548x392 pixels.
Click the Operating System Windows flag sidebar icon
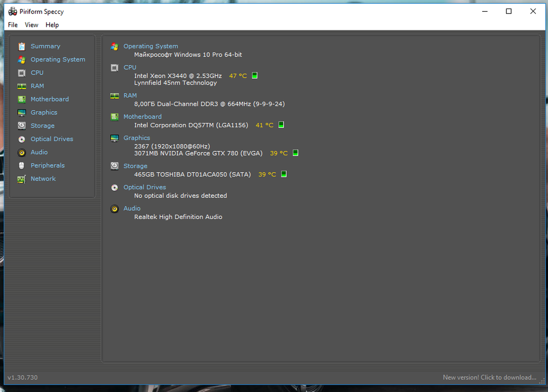pos(21,59)
